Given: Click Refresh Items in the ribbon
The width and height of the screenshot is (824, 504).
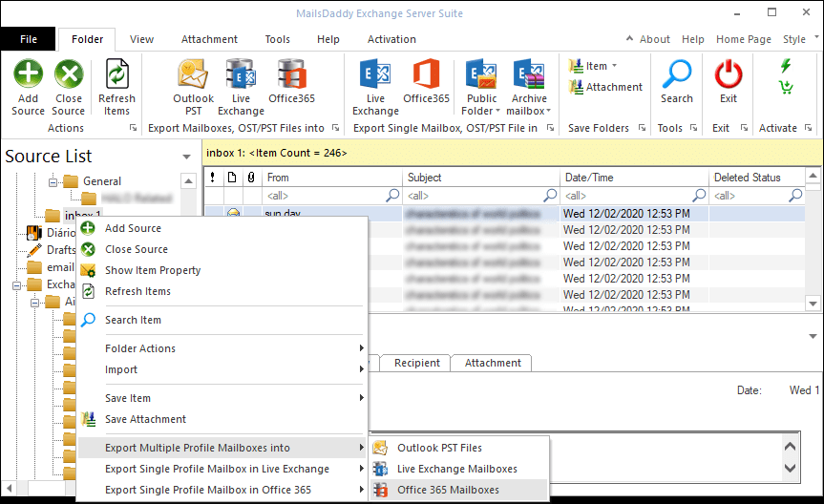Looking at the screenshot, I should pos(116,87).
